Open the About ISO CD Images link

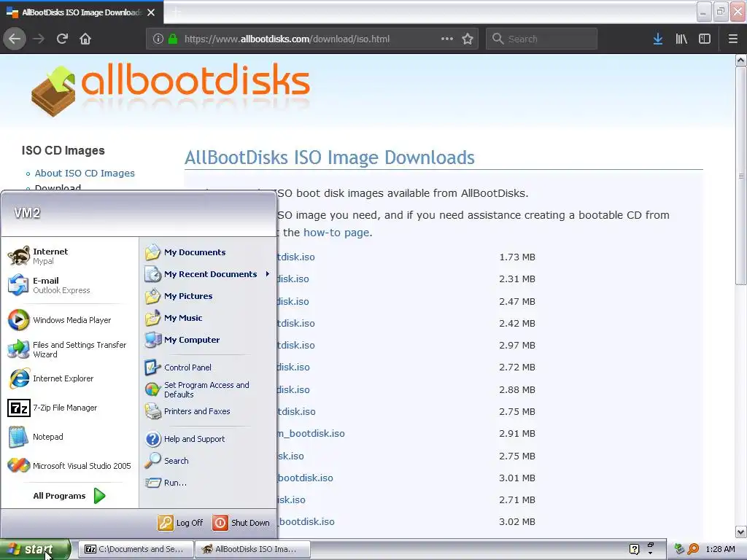click(x=85, y=174)
